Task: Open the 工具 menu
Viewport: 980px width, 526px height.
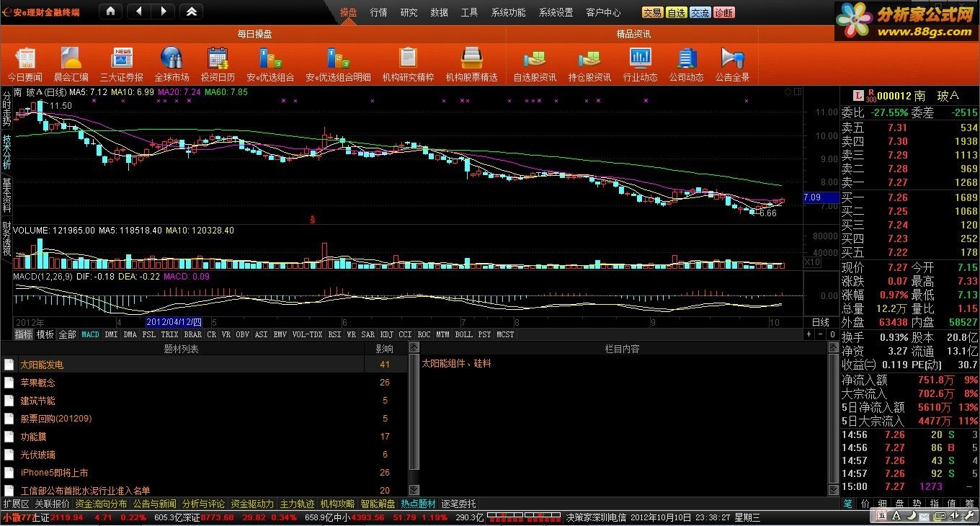Action: pyautogui.click(x=469, y=12)
